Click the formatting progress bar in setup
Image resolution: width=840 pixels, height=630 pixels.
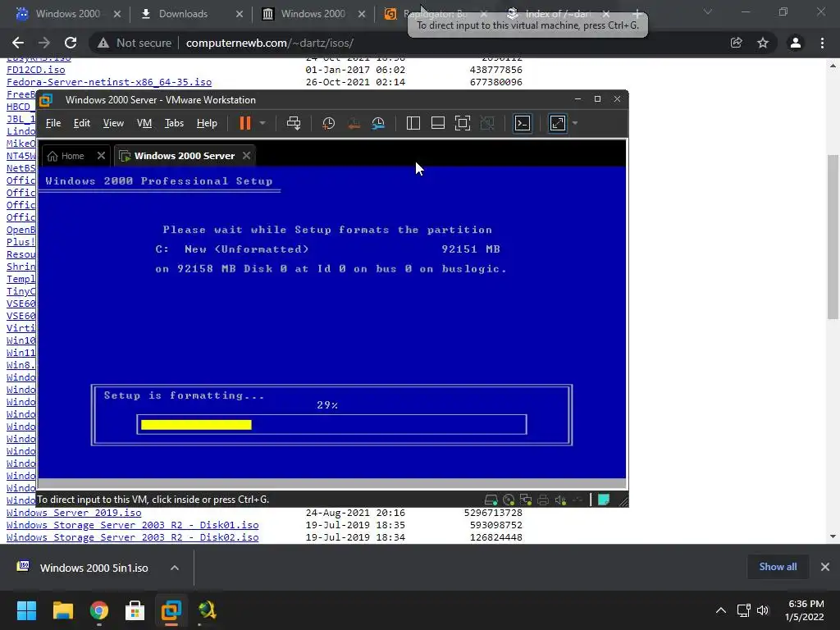pyautogui.click(x=331, y=424)
